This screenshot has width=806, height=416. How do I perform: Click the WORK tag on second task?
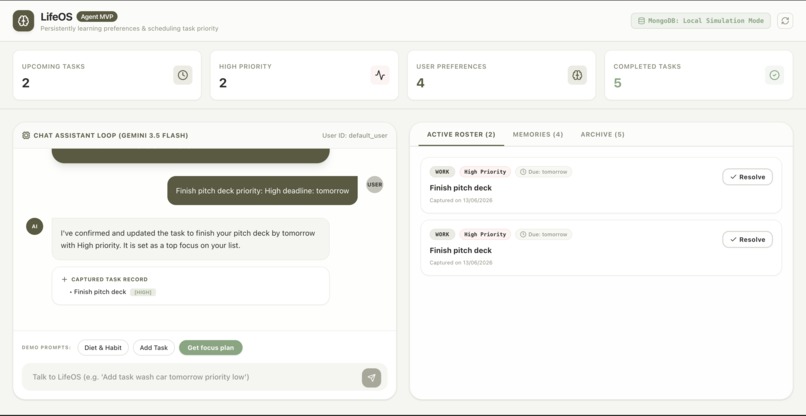[x=442, y=234]
